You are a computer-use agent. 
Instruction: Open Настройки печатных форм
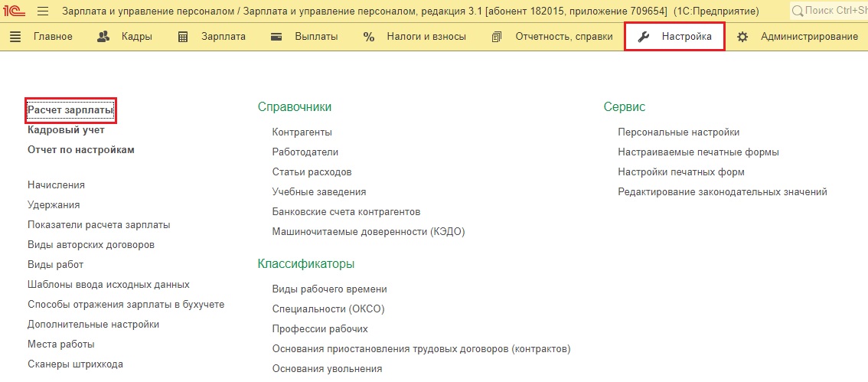click(x=681, y=172)
